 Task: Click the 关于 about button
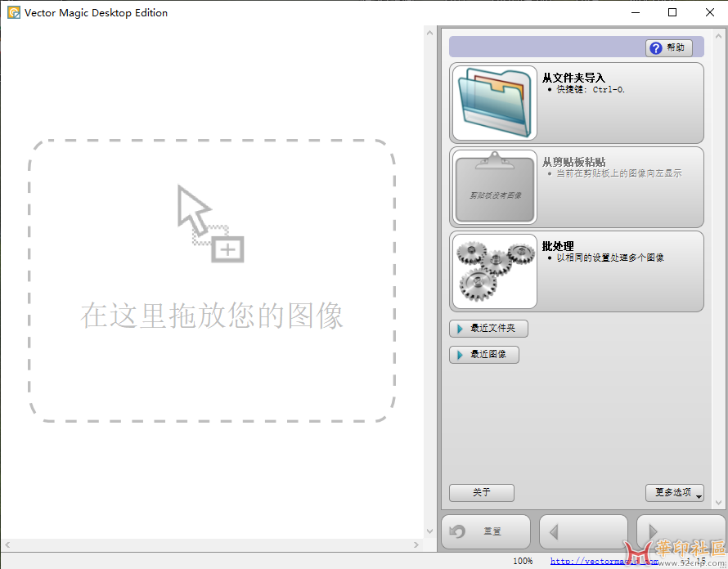482,493
